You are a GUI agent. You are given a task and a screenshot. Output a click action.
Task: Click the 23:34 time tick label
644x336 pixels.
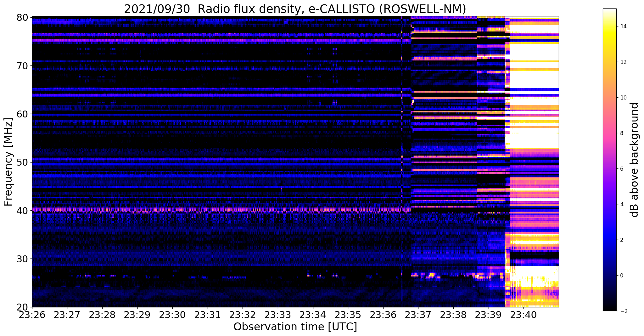coord(313,315)
